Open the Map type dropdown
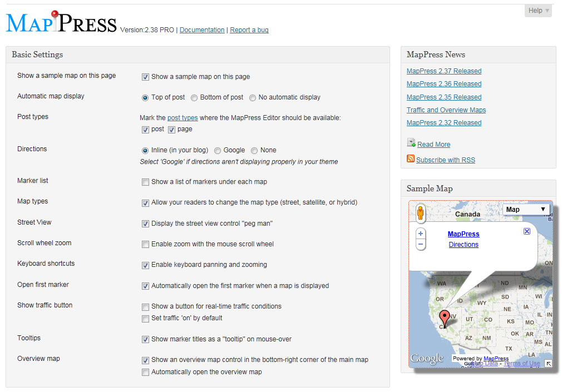 (526, 210)
